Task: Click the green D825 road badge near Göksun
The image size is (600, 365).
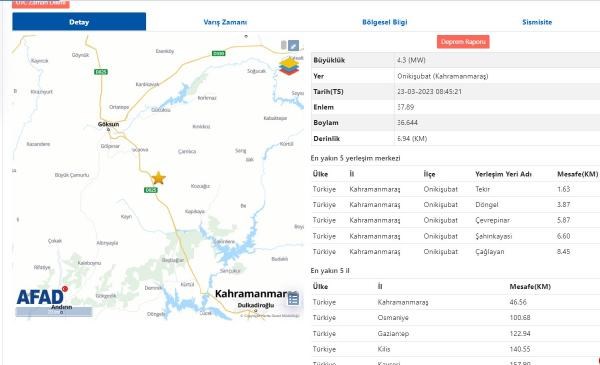Action: pos(101,72)
